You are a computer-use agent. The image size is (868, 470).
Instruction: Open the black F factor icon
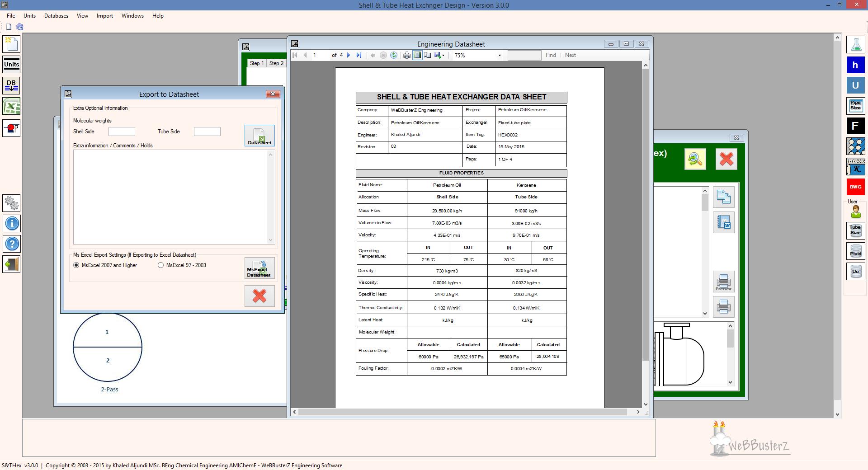pos(855,126)
